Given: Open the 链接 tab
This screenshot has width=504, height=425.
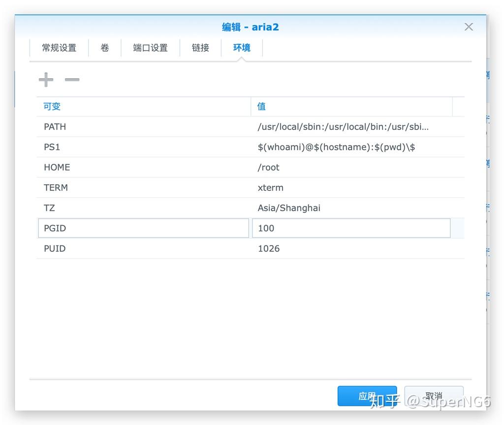Looking at the screenshot, I should 200,48.
